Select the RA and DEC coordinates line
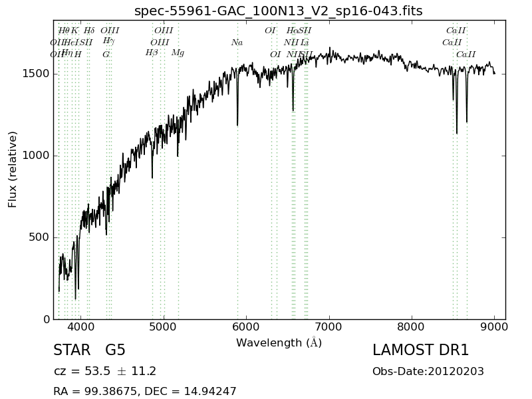Image resolution: width=532 pixels, height=399 pixels. tap(145, 391)
